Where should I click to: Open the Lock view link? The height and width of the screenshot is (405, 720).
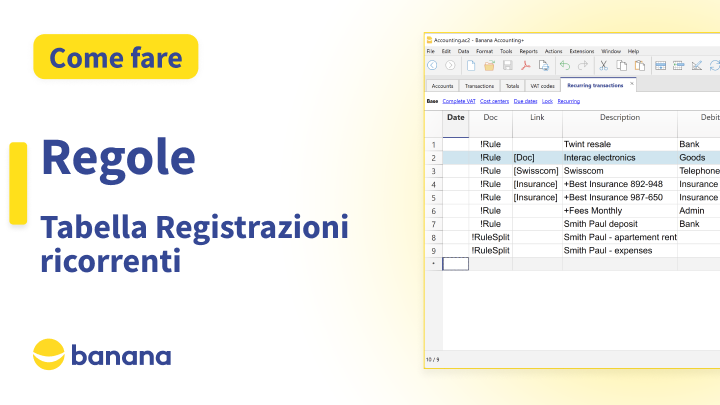tap(547, 101)
